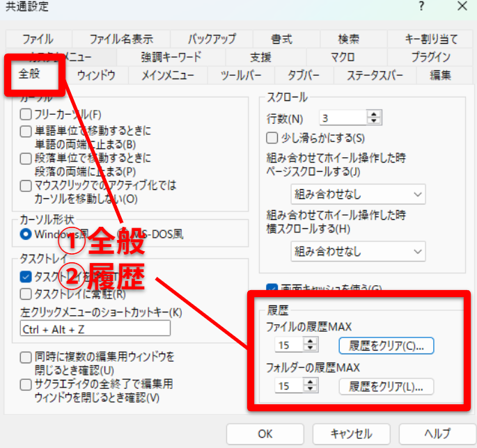Check タスクトレイに常駐 option
This screenshot has height=448, width=477.
coord(26,294)
